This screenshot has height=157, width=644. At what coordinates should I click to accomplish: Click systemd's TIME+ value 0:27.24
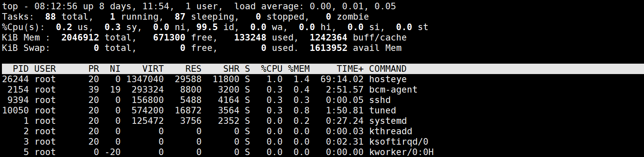[345, 121]
